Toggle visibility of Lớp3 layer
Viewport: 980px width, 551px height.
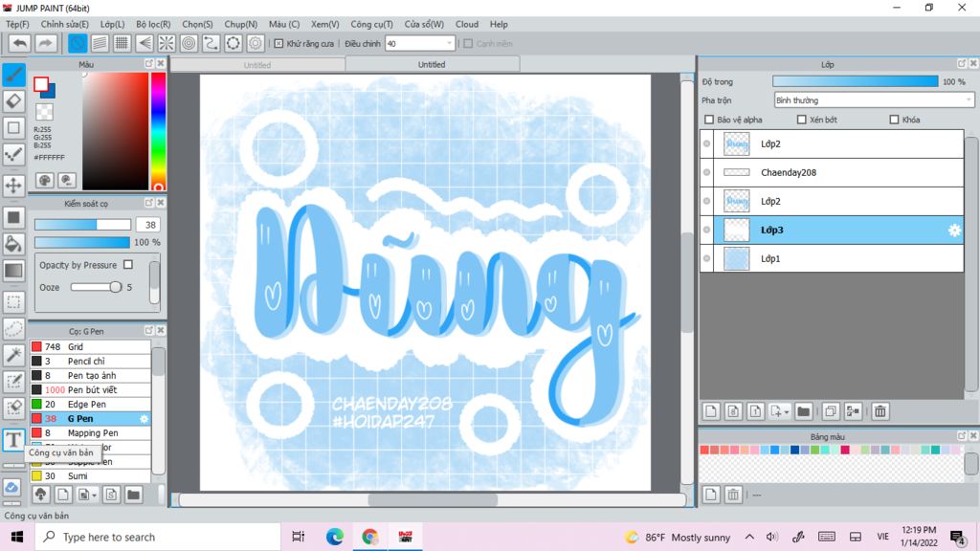[707, 230]
